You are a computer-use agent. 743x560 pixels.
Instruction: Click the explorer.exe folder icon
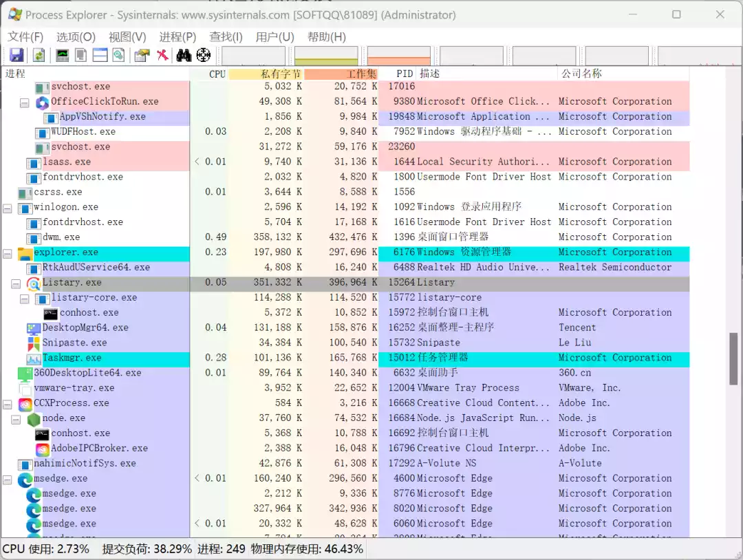pos(25,253)
